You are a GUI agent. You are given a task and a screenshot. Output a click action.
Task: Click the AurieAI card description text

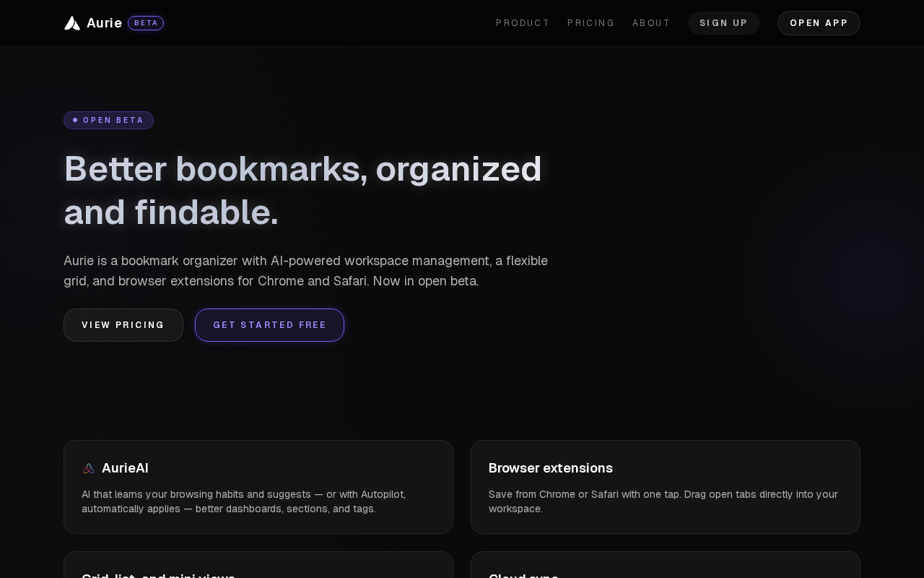tap(243, 501)
